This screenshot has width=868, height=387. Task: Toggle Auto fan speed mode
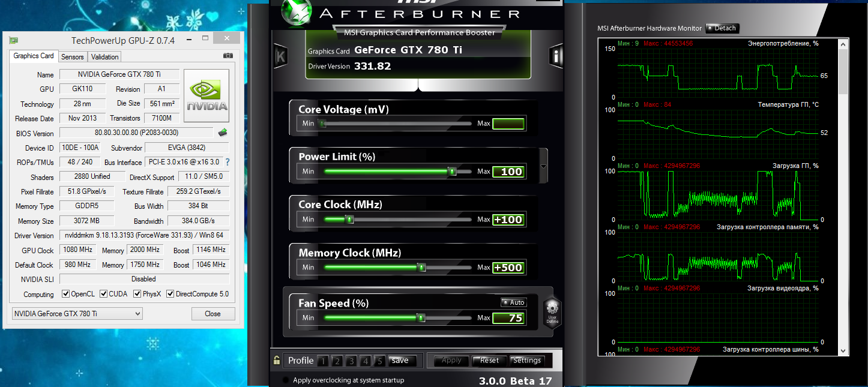(x=514, y=302)
